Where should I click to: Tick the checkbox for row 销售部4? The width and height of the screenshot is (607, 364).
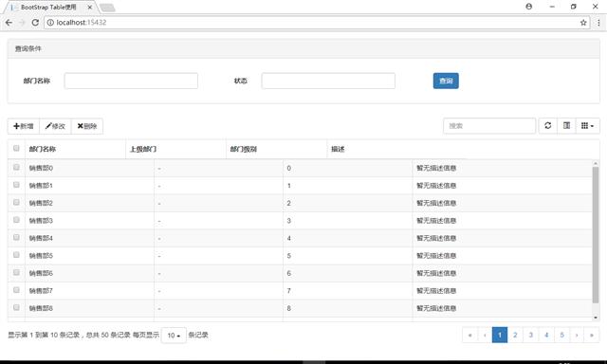pos(16,237)
